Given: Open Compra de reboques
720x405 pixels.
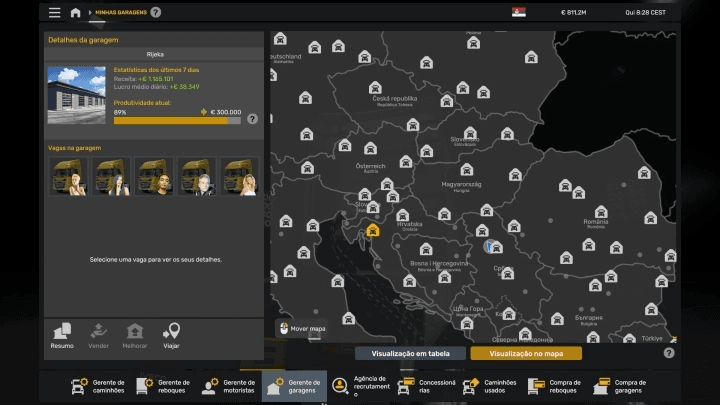Looking at the screenshot, I should (555, 387).
